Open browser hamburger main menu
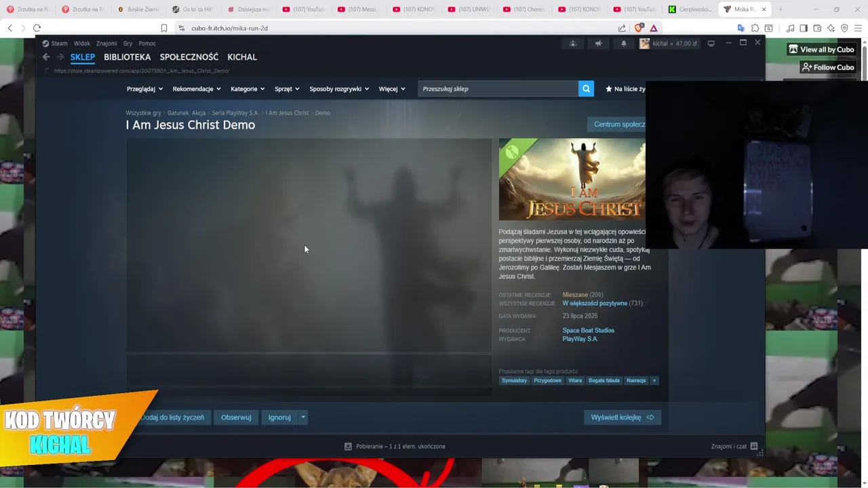Viewport: 868px width, 488px height. pyautogui.click(x=858, y=28)
